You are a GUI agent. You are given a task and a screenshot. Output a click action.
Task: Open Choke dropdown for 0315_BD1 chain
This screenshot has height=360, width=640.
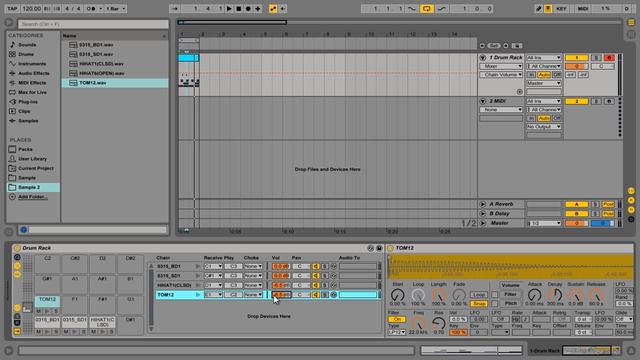pos(253,266)
